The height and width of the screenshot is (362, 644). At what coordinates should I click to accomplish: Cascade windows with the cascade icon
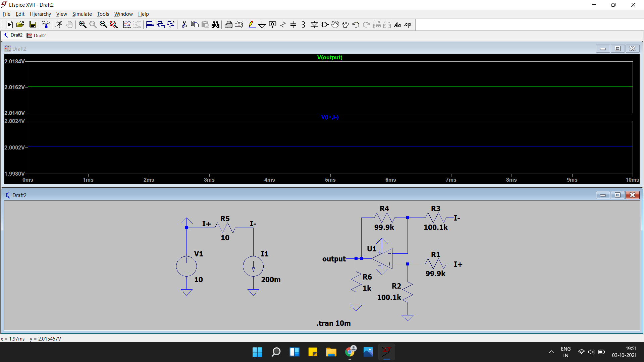tap(161, 24)
